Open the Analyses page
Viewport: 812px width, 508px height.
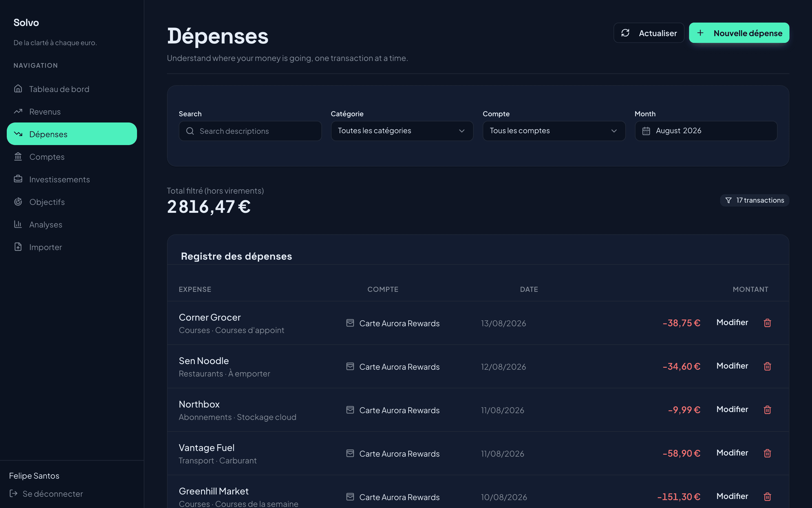(x=72, y=224)
